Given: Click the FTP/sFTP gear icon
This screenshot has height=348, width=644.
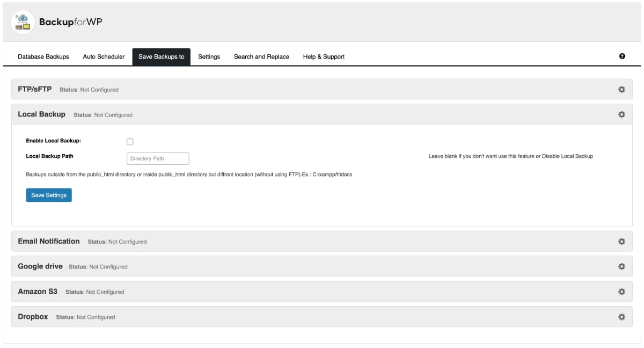Looking at the screenshot, I should [621, 90].
